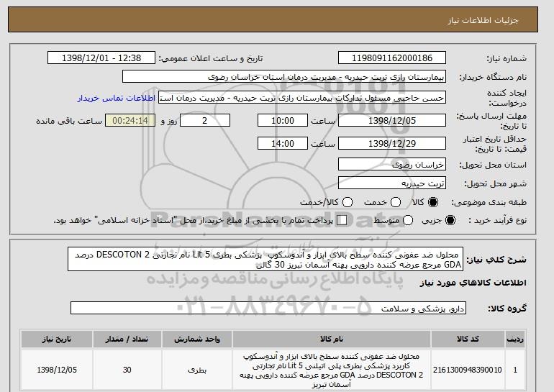Click the کد کالا column header
Viewport: 554px width, 392px height.
468,339
